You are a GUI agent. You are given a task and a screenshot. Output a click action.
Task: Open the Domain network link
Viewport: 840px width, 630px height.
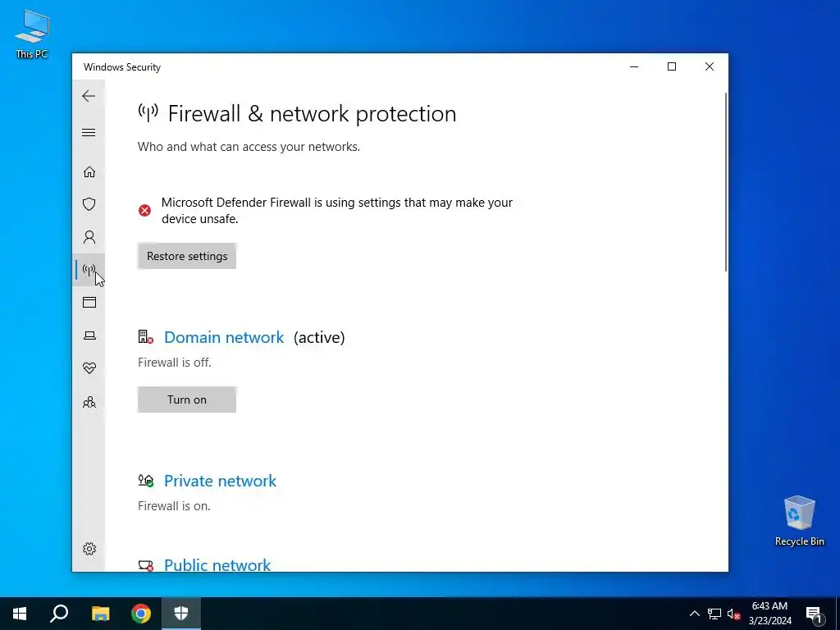coord(224,337)
